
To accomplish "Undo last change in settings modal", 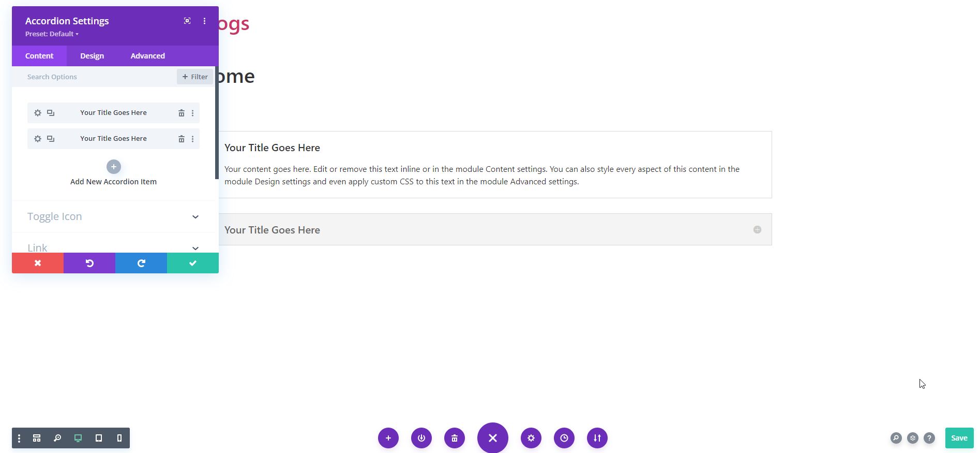I will (89, 263).
